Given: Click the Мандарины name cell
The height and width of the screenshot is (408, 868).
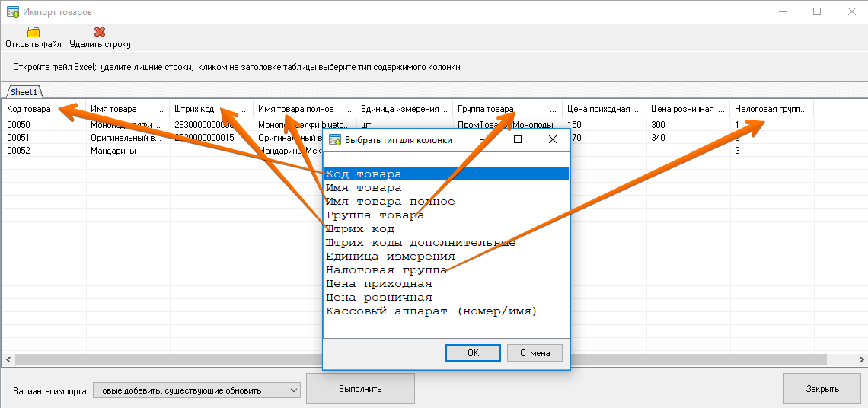Looking at the screenshot, I should 128,150.
